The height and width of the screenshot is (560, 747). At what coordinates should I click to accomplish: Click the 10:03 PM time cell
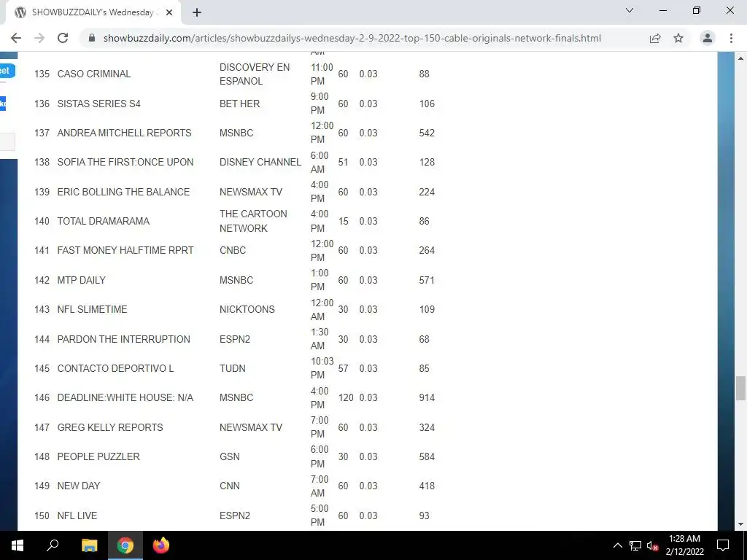[322, 368]
